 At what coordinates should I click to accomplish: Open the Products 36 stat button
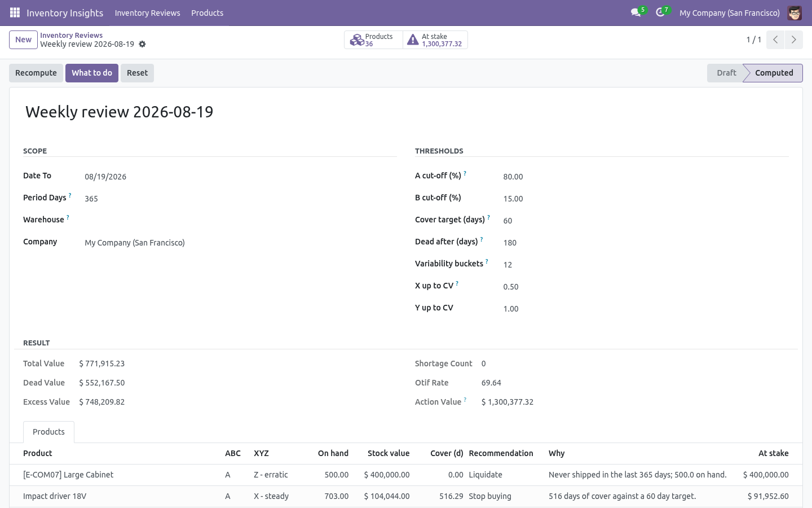tap(373, 40)
